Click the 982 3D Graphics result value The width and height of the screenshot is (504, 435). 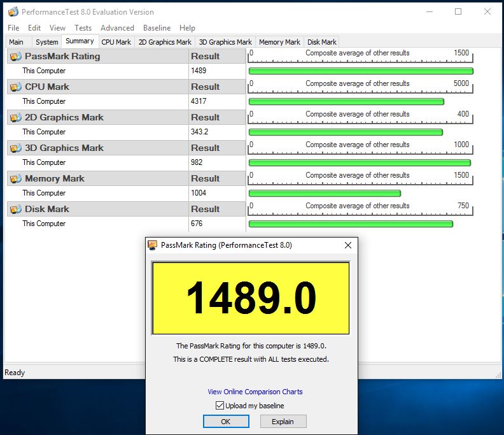coord(197,162)
